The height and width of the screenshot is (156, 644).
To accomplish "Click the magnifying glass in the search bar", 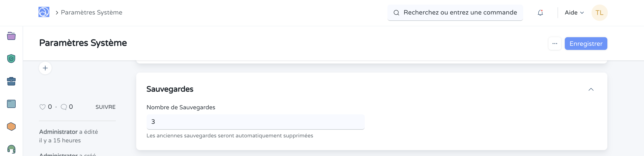I will 396,12.
